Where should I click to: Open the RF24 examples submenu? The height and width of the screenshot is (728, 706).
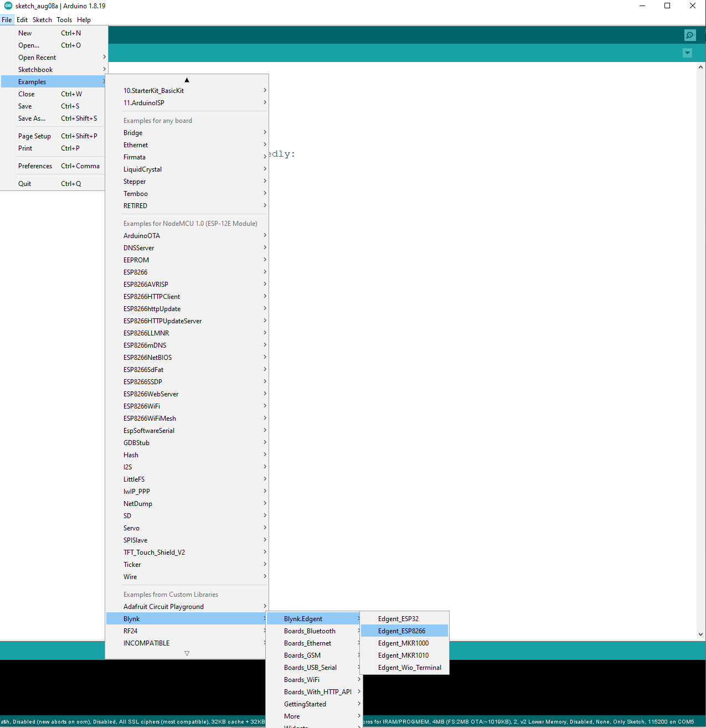pos(187,631)
